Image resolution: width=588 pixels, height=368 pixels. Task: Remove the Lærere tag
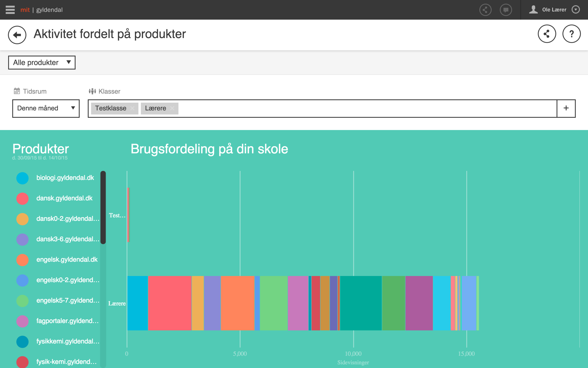pos(172,108)
